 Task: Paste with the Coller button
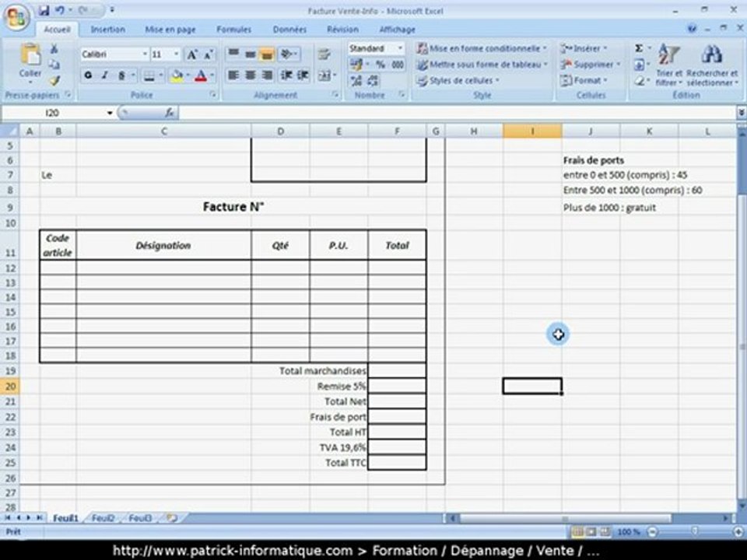(30, 63)
